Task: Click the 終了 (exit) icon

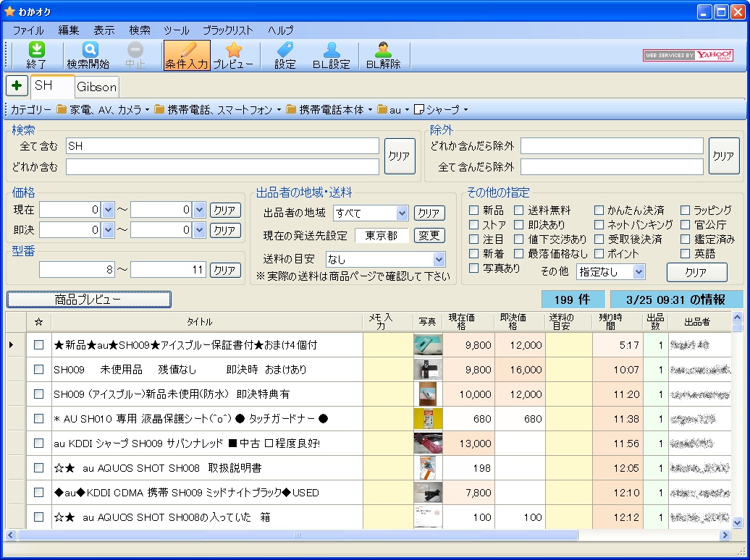Action: (x=35, y=54)
